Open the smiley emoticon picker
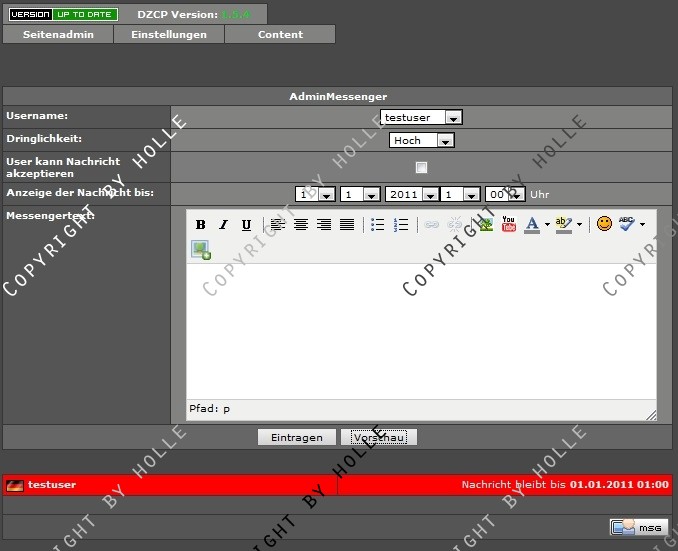Image resolution: width=678 pixels, height=551 pixels. click(x=604, y=225)
